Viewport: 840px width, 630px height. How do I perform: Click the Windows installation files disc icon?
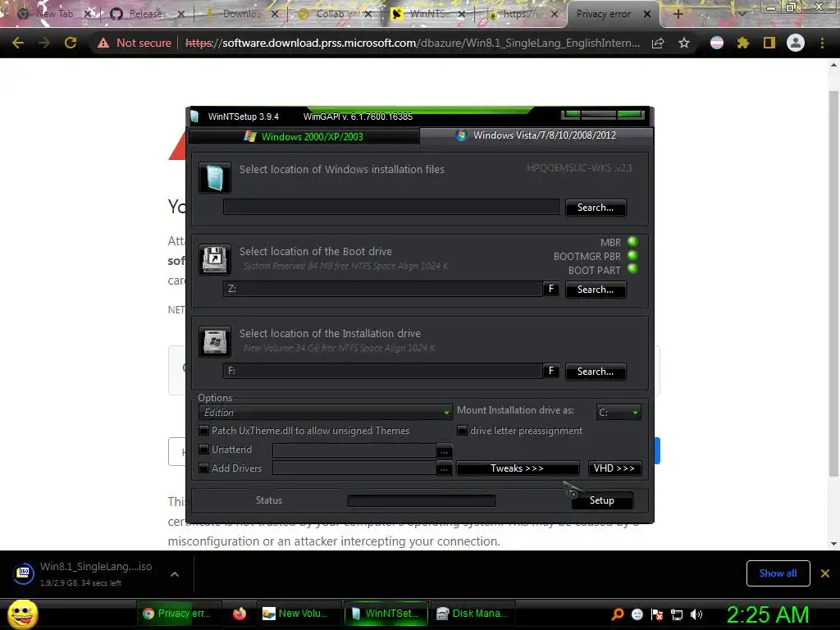coord(215,177)
